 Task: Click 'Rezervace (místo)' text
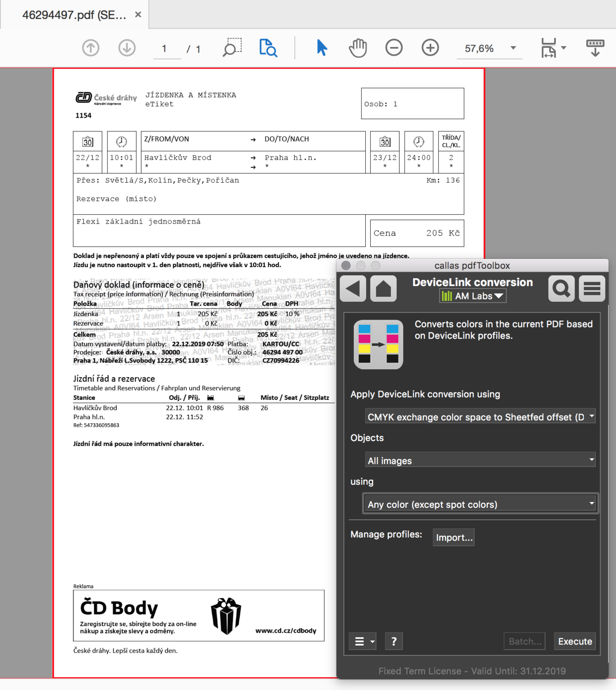coord(116,199)
